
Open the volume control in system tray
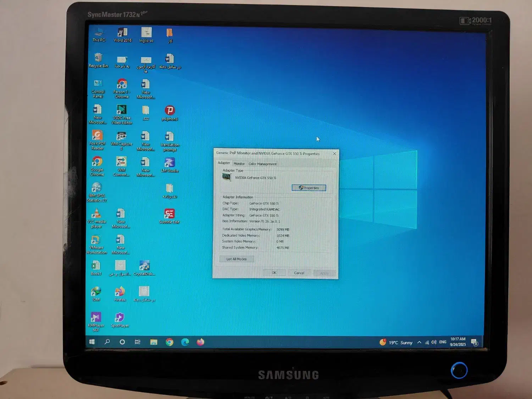tap(434, 342)
